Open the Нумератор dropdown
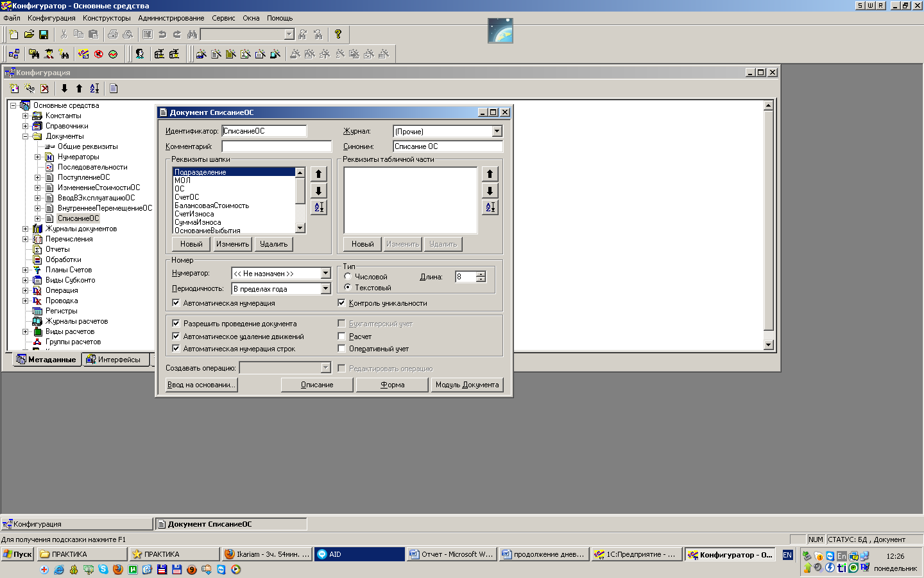The width and height of the screenshot is (924, 578). coord(325,274)
